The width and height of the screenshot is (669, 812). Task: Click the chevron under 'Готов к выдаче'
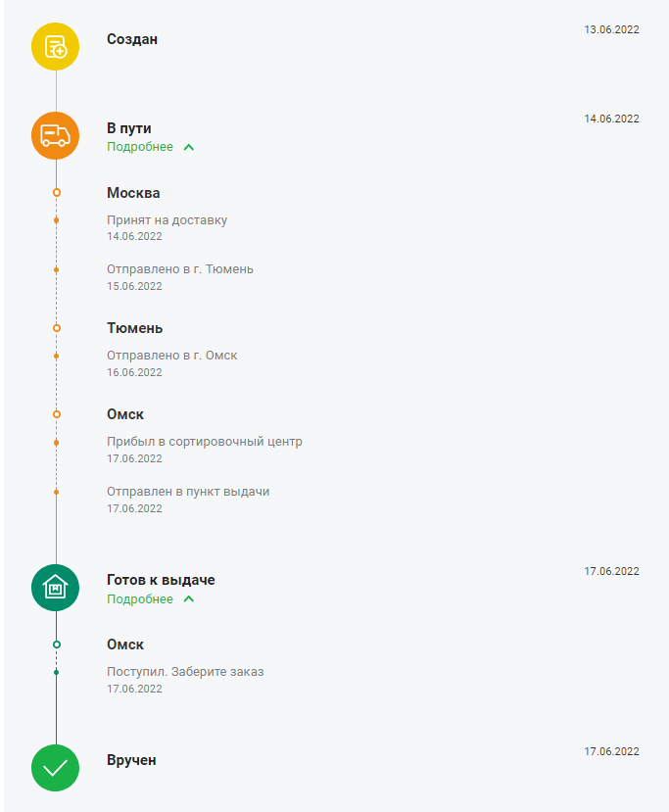189,599
